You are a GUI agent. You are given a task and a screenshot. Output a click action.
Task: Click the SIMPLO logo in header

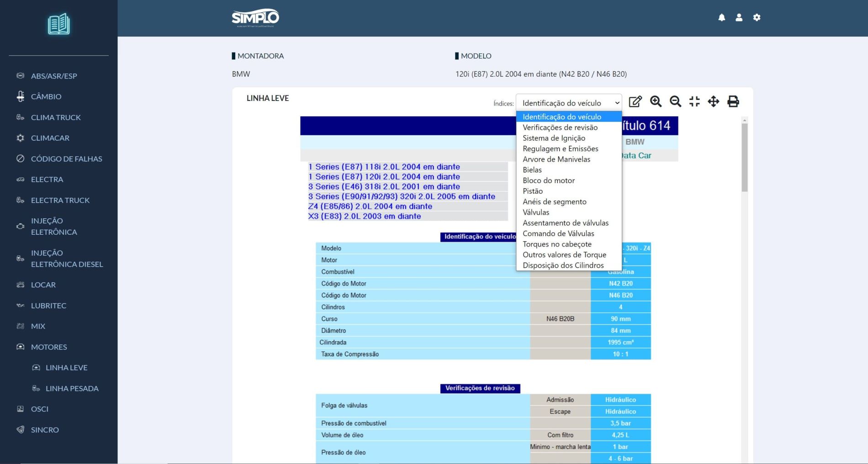(x=255, y=18)
